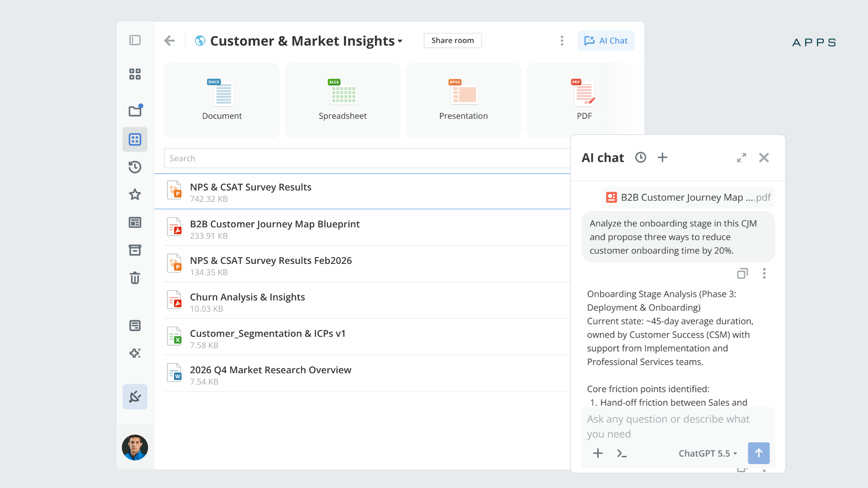Select the highlighted Rooms icon in sidebar
The image size is (868, 488).
click(x=135, y=139)
